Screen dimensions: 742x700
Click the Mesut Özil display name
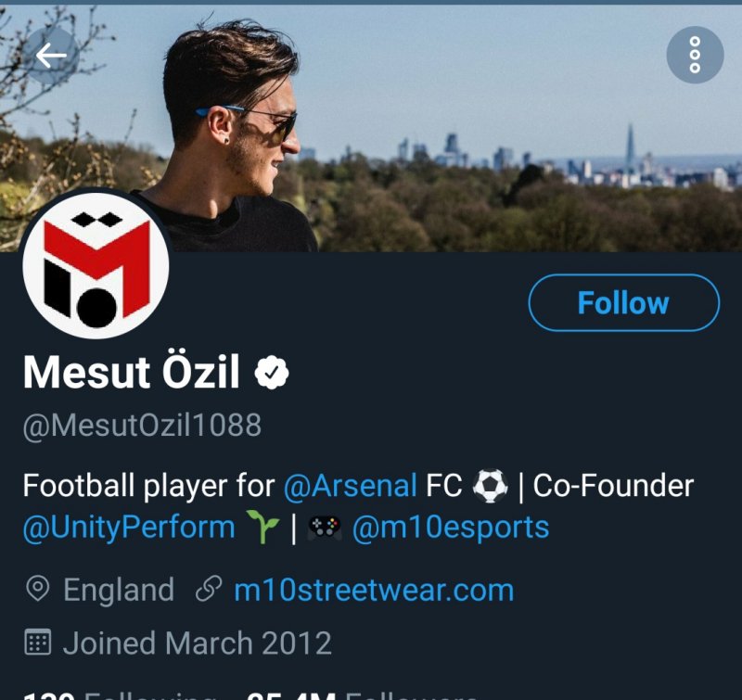[131, 373]
